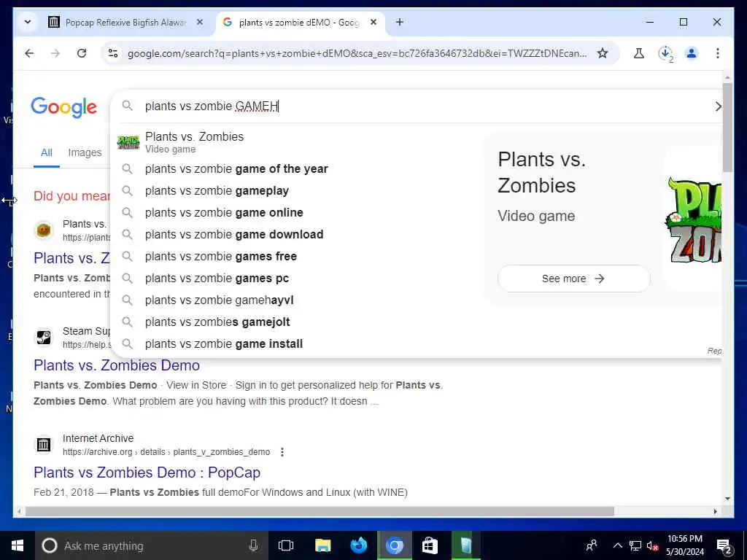
Task: Open the Chrome Labs flask icon
Action: 639,53
